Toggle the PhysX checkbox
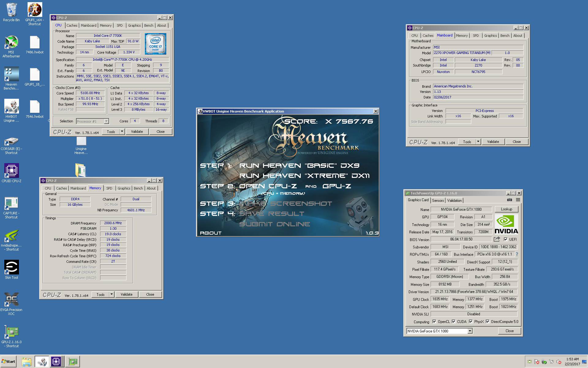Screen dimensions: 588x368 [x=471, y=322]
